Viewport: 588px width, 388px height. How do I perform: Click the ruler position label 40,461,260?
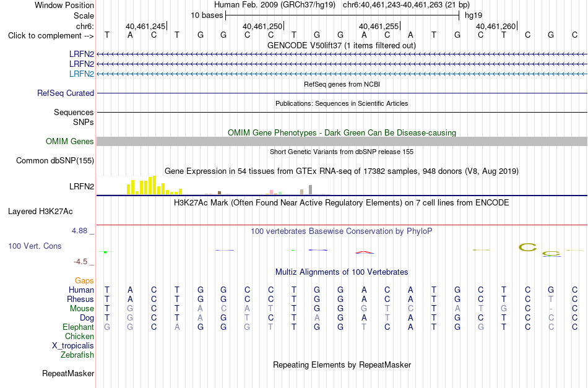[496, 26]
